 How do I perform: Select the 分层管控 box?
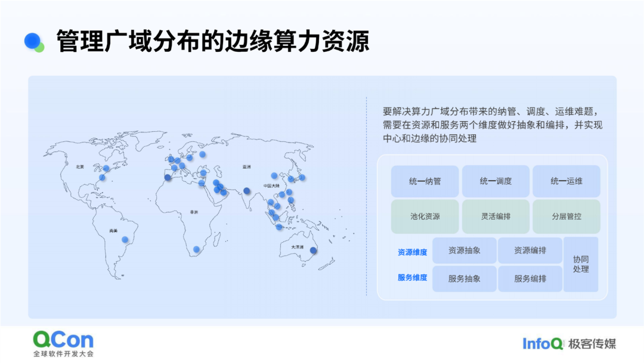point(566,216)
